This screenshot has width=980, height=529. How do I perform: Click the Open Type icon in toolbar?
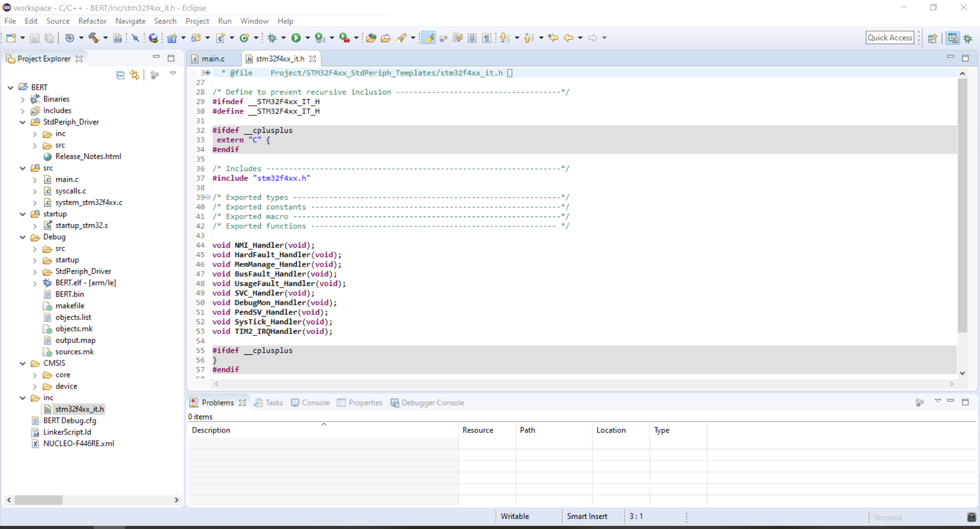pos(371,38)
